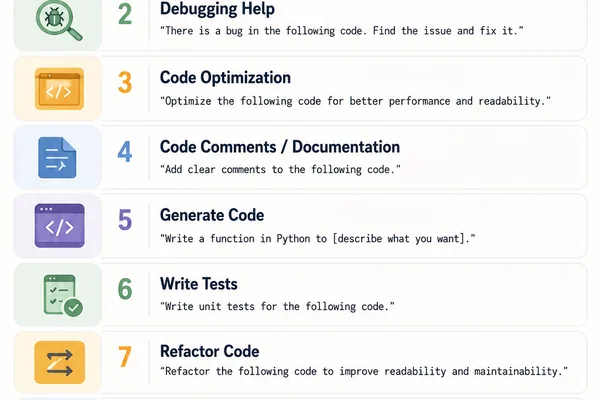
Task: Click the green number 6
Action: pyautogui.click(x=125, y=289)
